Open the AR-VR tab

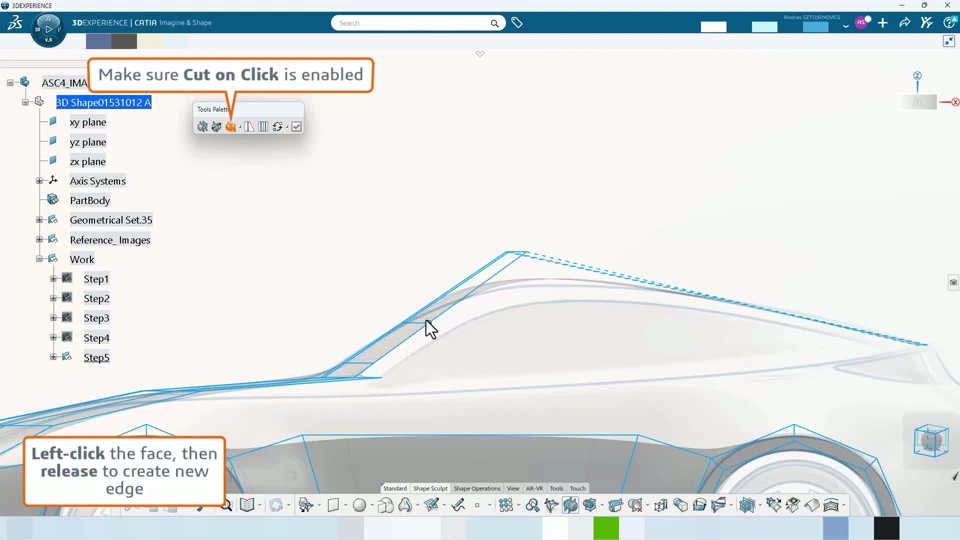(534, 489)
